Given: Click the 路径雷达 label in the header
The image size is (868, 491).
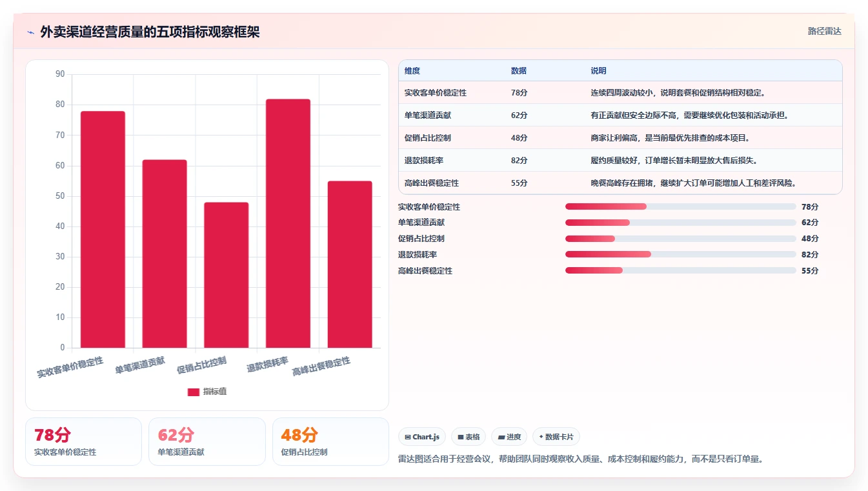Looking at the screenshot, I should coord(824,31).
